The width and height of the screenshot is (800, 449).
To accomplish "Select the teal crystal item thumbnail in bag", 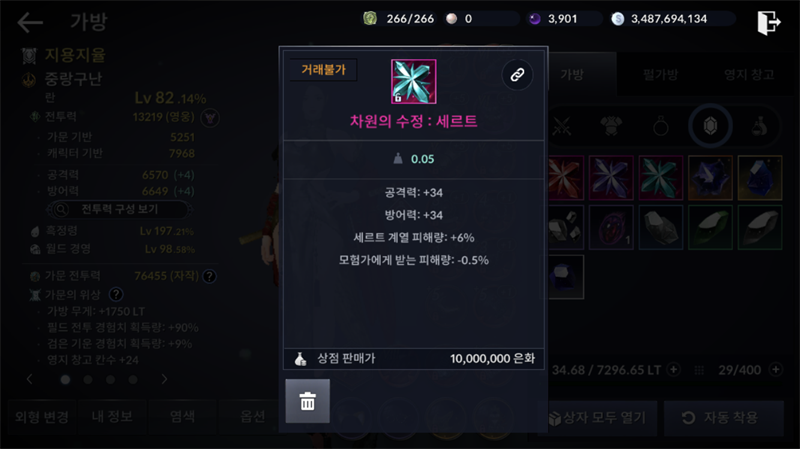I will click(660, 178).
